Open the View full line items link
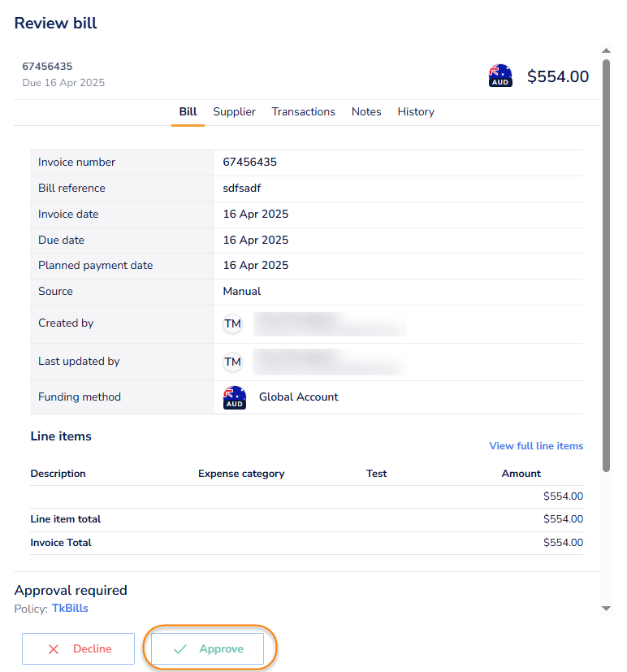Screen dimensions: 627x672 pyautogui.click(x=536, y=446)
